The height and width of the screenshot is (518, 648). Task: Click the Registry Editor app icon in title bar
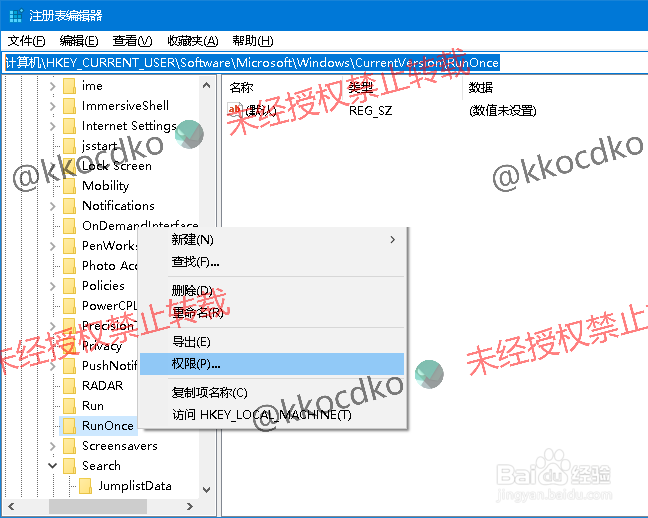pyautogui.click(x=16, y=16)
